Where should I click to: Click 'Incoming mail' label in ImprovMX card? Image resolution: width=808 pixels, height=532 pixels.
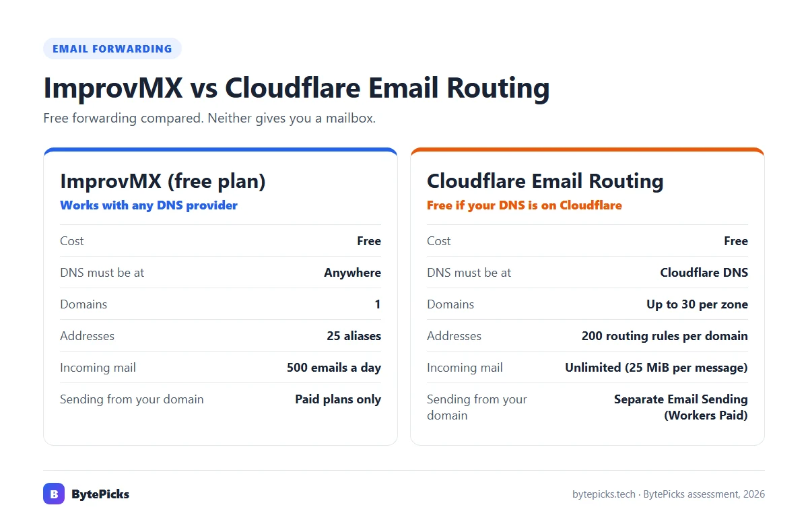point(98,368)
